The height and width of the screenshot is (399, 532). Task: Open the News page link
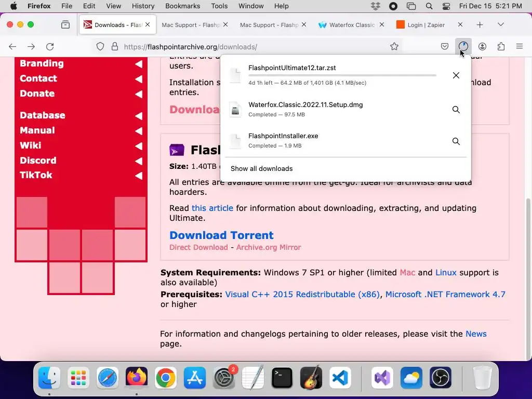click(476, 334)
